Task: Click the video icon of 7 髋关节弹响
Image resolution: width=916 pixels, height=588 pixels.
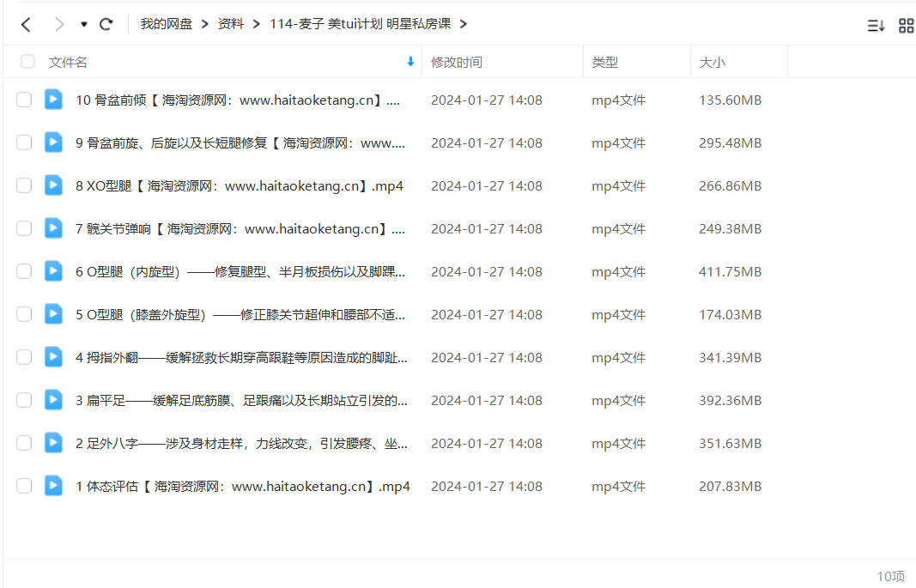Action: click(x=53, y=227)
